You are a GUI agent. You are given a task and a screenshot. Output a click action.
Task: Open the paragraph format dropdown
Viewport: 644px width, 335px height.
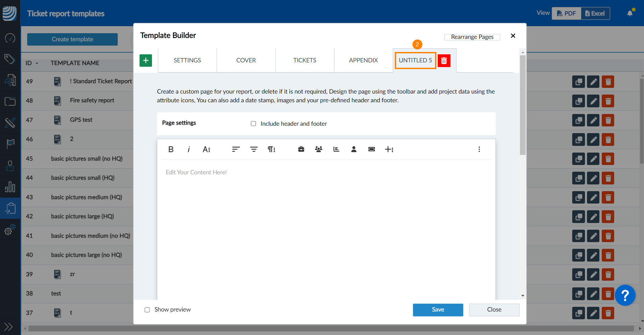tap(271, 149)
